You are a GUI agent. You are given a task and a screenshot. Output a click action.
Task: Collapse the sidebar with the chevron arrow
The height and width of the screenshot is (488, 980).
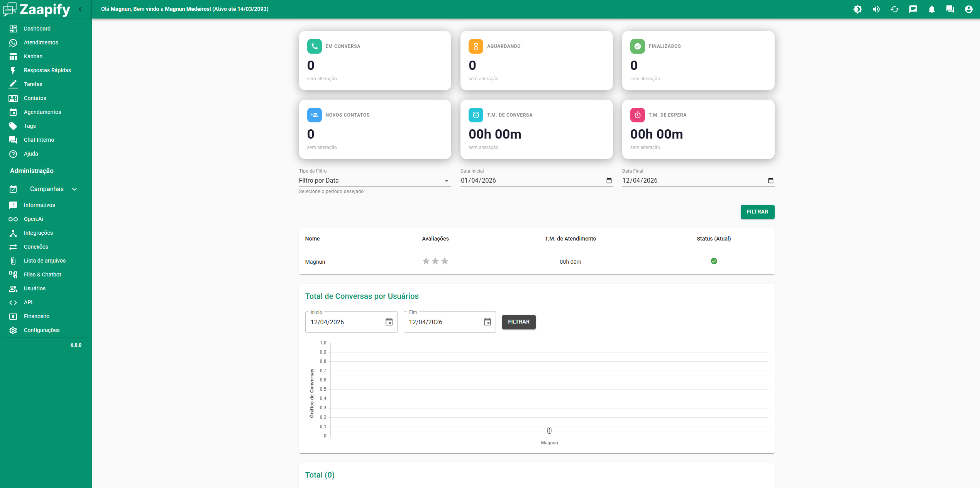pos(80,9)
